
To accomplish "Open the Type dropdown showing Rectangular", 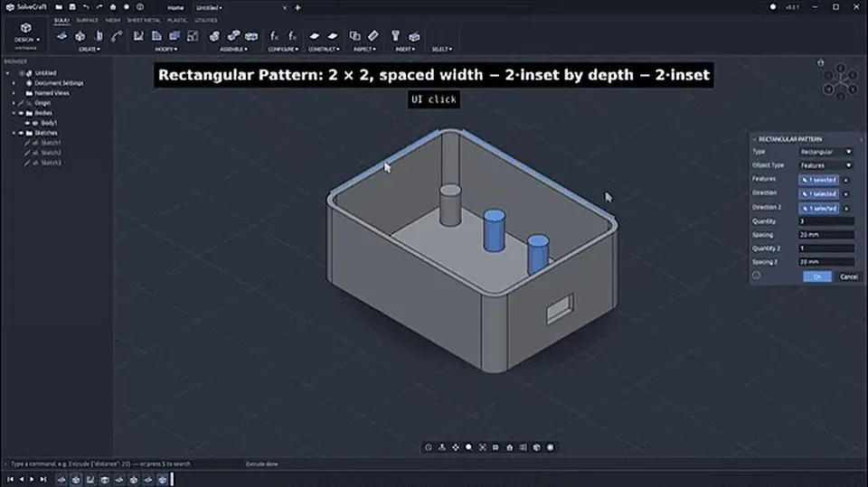I will 826,152.
